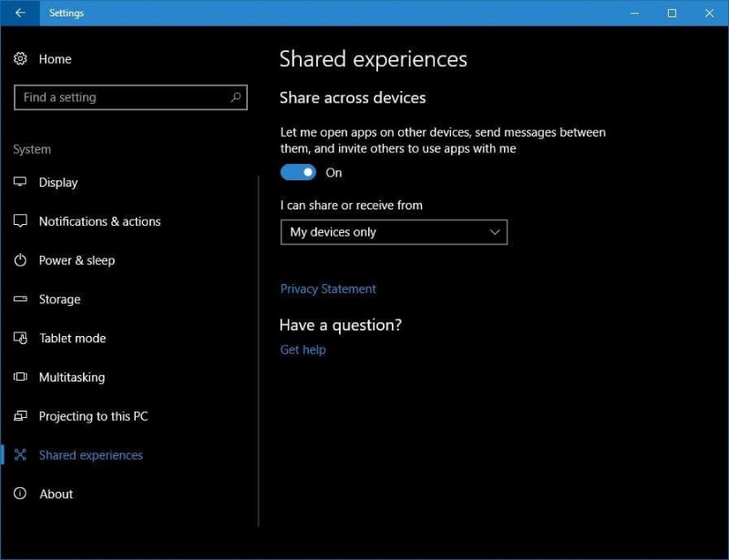Select the Display sidebar icon
The image size is (729, 560).
[x=20, y=182]
